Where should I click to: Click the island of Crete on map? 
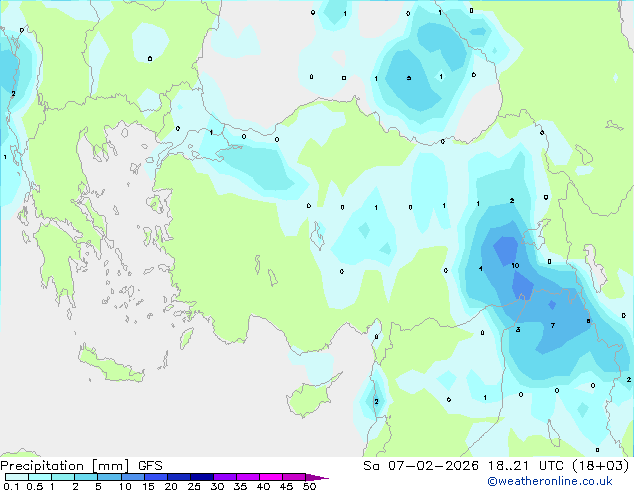[111, 364]
